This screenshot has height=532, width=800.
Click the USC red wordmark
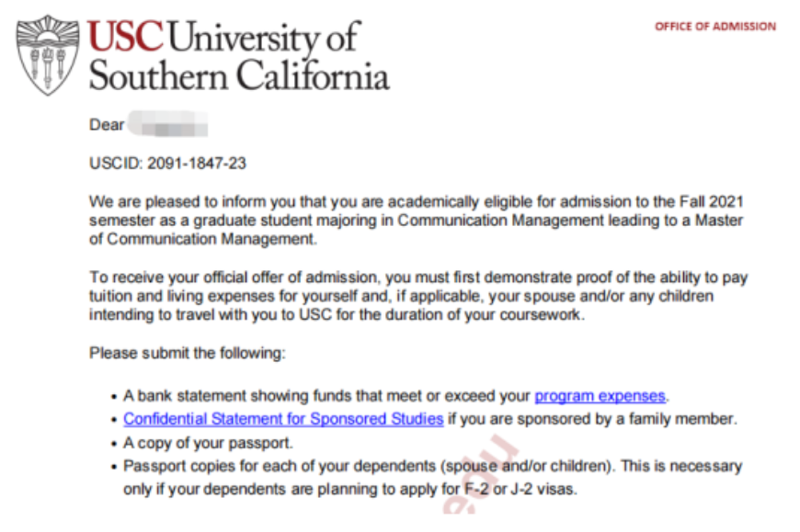[x=125, y=36]
